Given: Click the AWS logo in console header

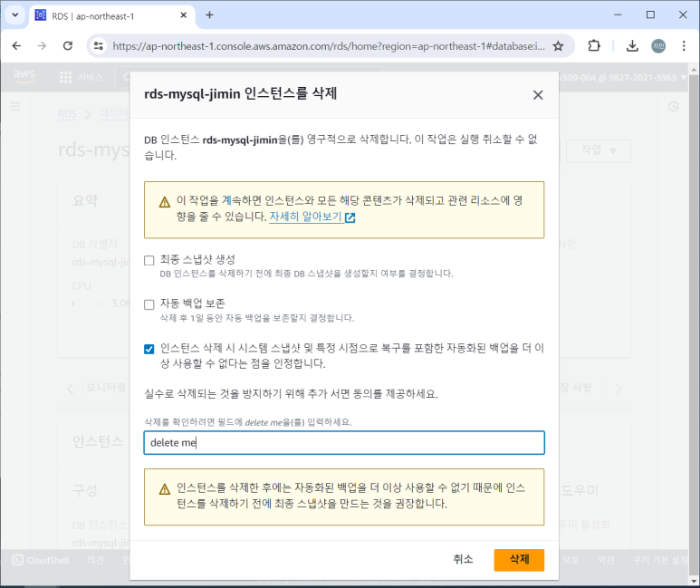Looking at the screenshot, I should click(24, 76).
